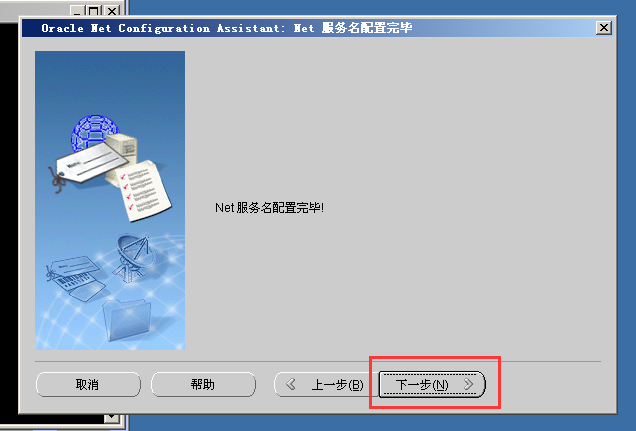Select the 'Net 服务名配置完毕!' message text
Image resolution: width=636 pixels, height=431 pixels.
pyautogui.click(x=269, y=208)
